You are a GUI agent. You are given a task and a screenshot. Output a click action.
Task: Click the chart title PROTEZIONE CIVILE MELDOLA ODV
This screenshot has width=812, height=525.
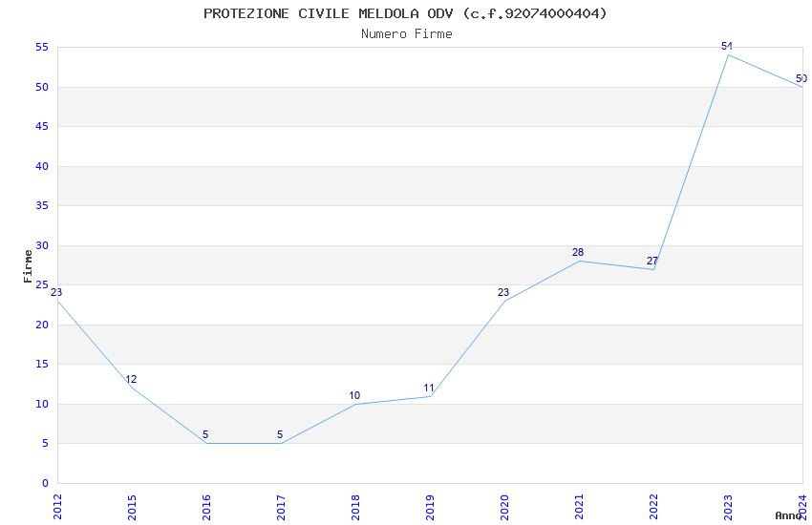[405, 13]
